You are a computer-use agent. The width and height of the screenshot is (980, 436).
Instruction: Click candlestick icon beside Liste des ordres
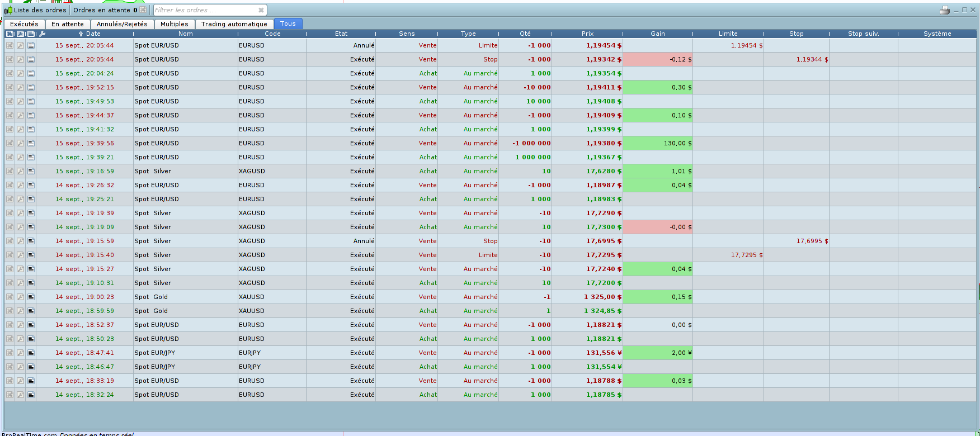click(x=8, y=10)
